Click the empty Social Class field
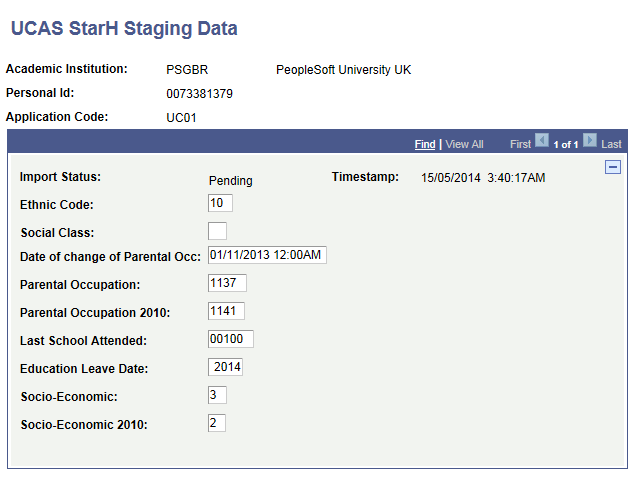The width and height of the screenshot is (636, 485). tap(217, 231)
